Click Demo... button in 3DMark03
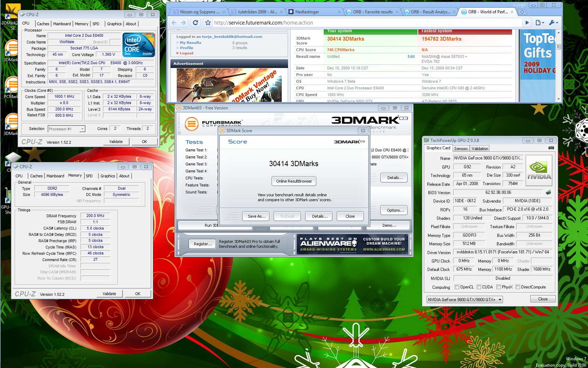Screen dimensions: 588x368 click(389, 225)
